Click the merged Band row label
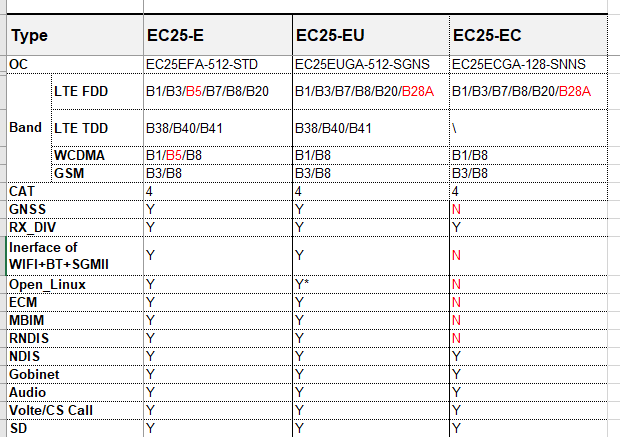 coord(25,128)
